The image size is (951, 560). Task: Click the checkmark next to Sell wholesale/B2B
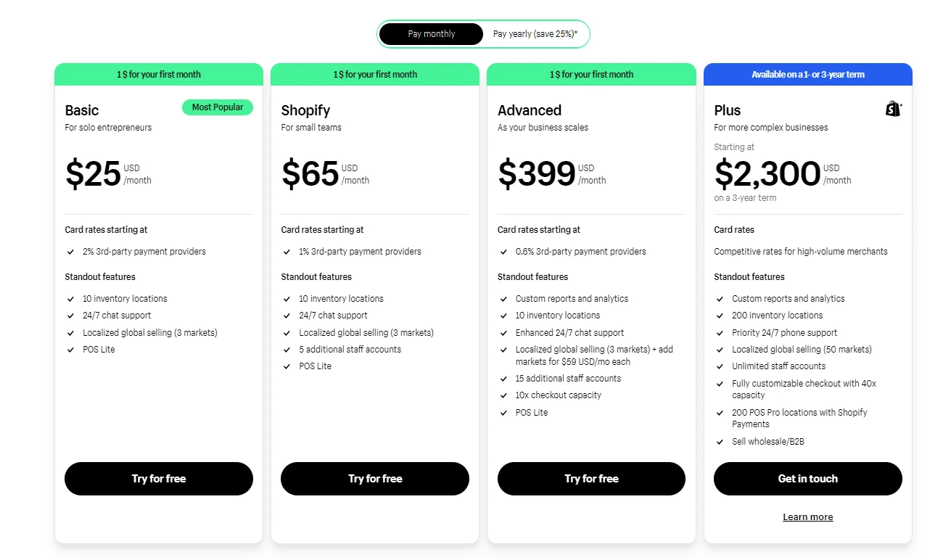pyautogui.click(x=720, y=441)
